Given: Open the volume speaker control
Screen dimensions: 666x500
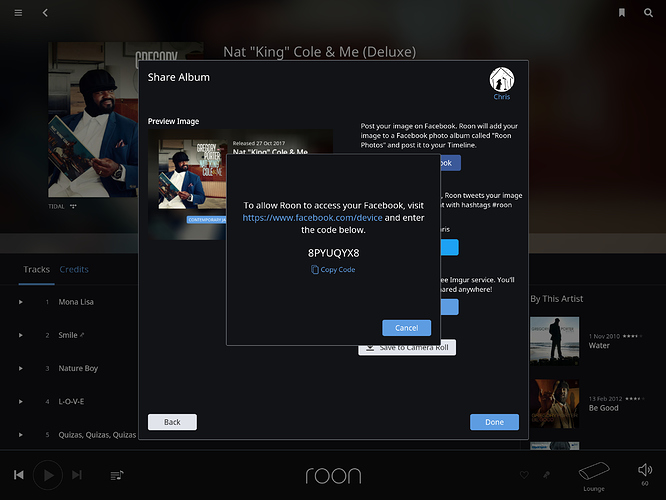Looking at the screenshot, I should point(645,470).
